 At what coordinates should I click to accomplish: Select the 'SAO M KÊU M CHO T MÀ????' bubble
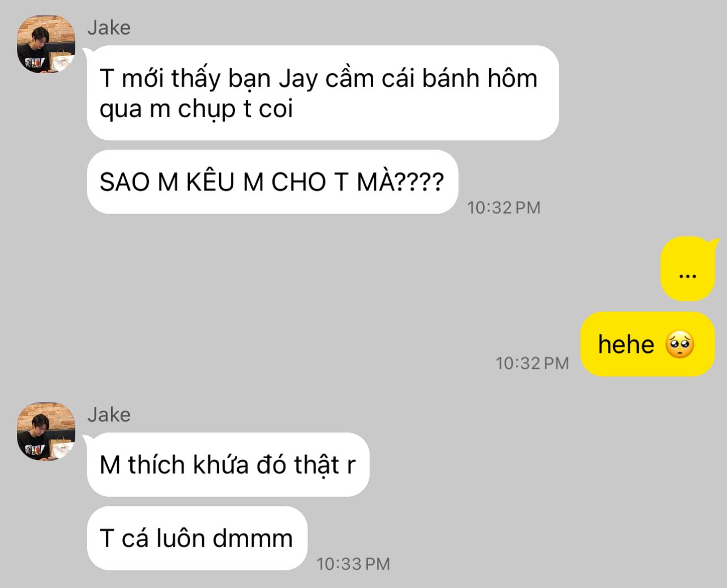272,182
